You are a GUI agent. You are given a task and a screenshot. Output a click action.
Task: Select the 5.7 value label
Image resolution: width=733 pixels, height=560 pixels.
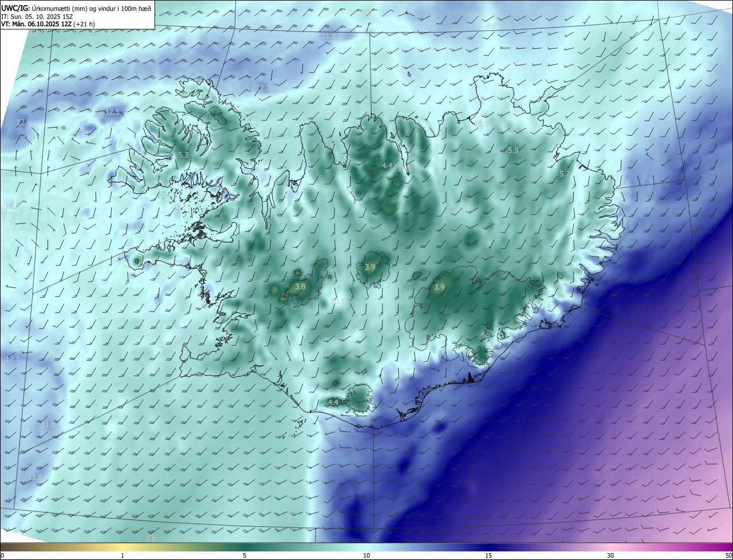click(x=564, y=173)
